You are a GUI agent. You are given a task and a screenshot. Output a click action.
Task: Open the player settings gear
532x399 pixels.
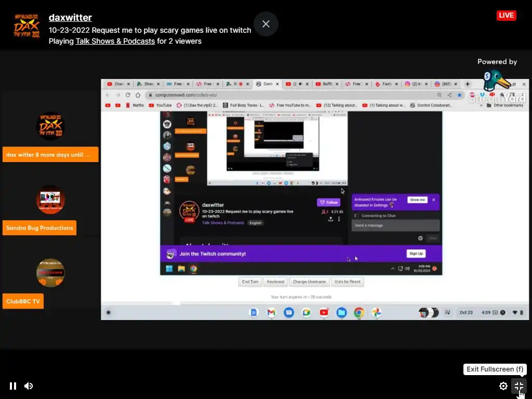[503, 386]
